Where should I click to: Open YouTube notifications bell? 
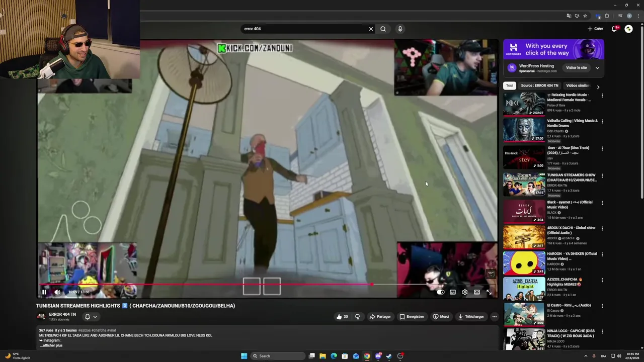tap(614, 29)
